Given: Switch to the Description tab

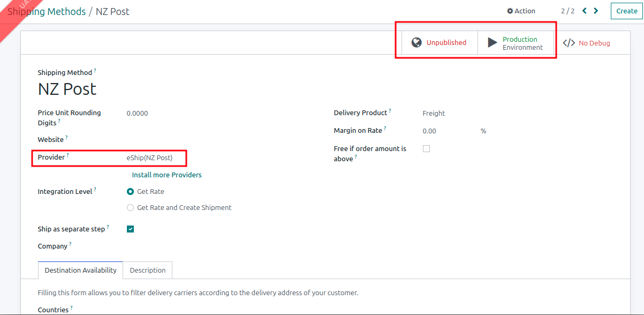Looking at the screenshot, I should (148, 271).
